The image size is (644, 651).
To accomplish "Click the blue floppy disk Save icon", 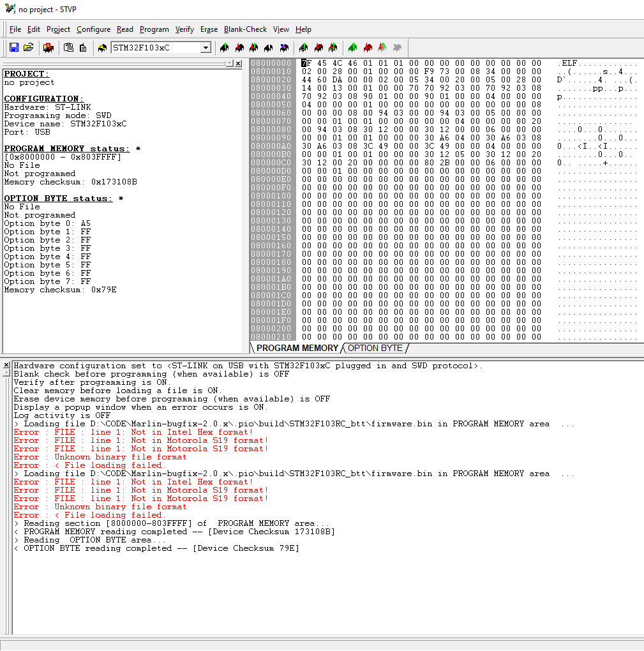I will click(x=14, y=47).
